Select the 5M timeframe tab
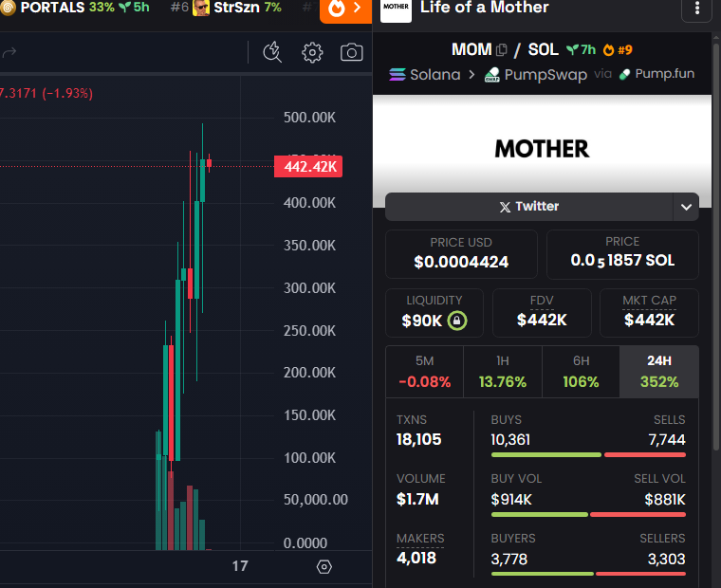Image resolution: width=721 pixels, height=588 pixels. point(424,372)
